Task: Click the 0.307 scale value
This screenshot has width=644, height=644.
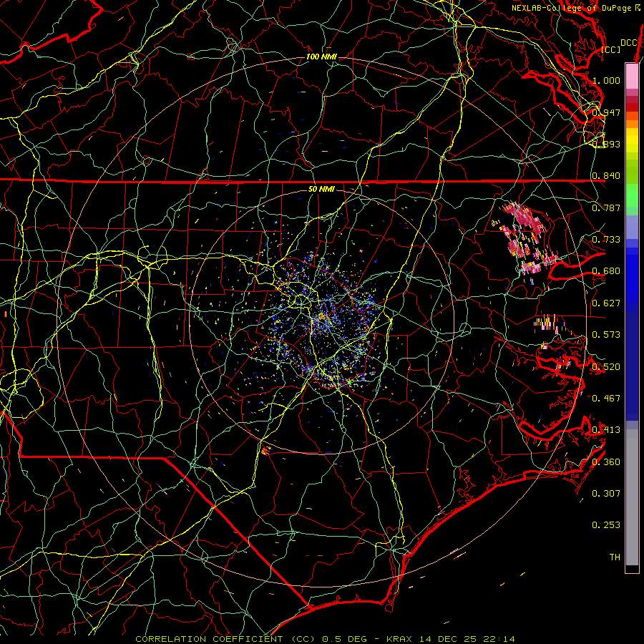Action: pos(606,494)
